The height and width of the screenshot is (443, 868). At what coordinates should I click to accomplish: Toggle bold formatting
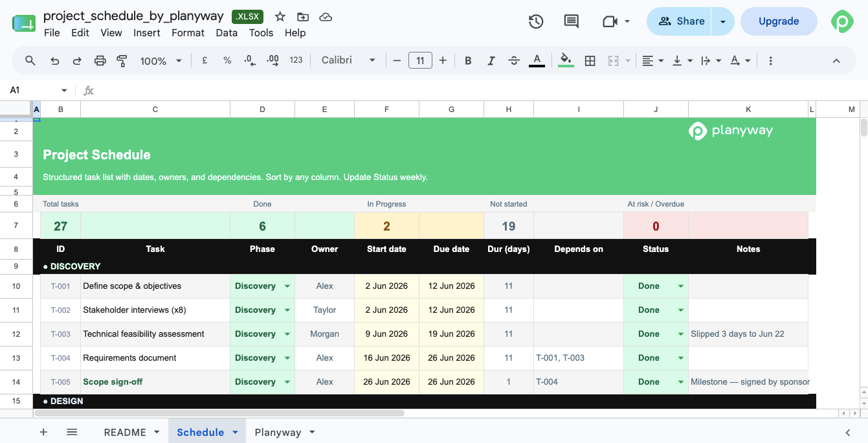pos(468,60)
